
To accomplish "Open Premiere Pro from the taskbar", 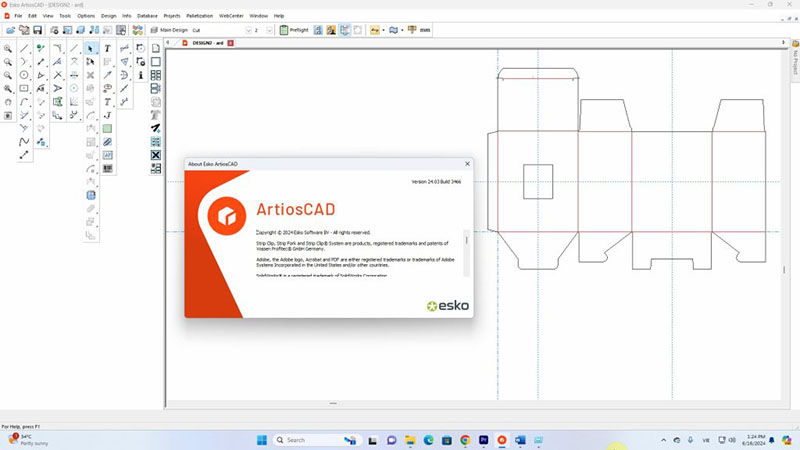I will coord(483,440).
